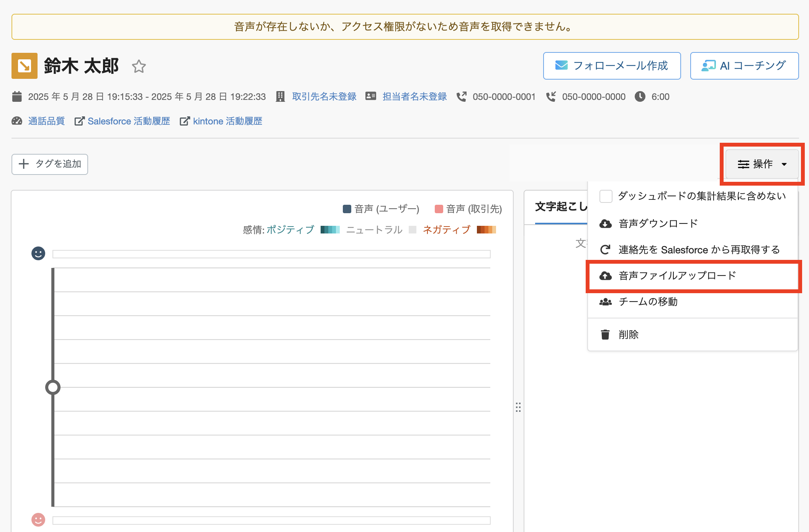
Task: Click the orange call direction arrow icon
Action: 25,66
